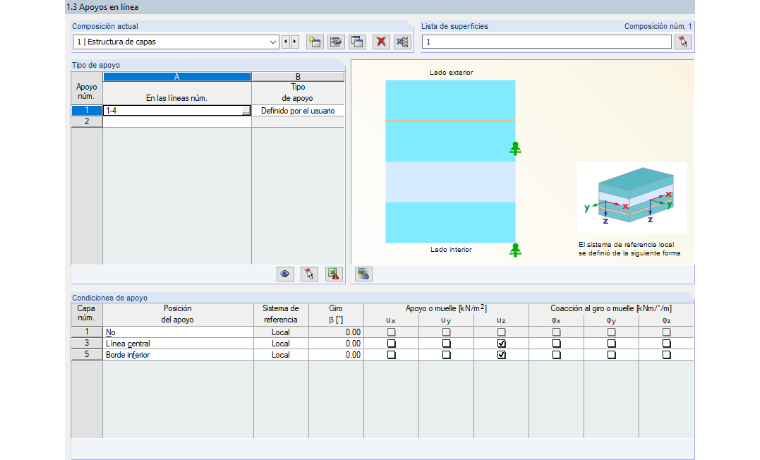Select column B header
Screen dimensions: 760x460
tap(298, 77)
